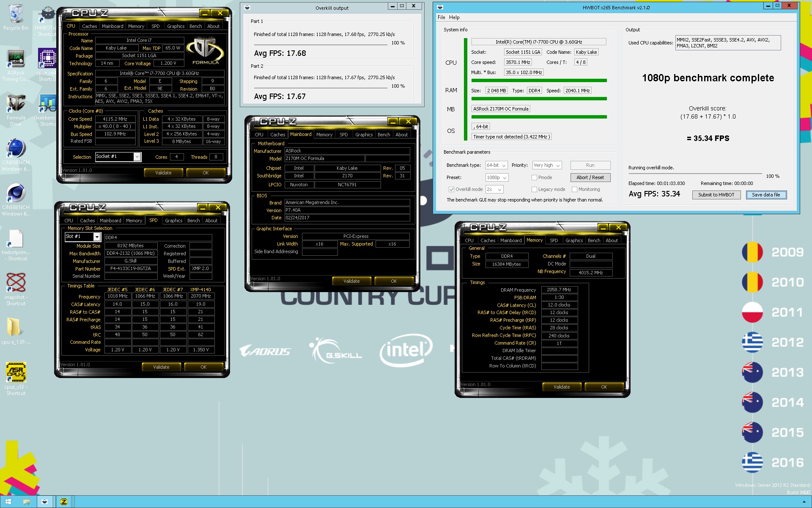Open cpuz_x32 shortcut desktop icon

pyautogui.click(x=16, y=378)
